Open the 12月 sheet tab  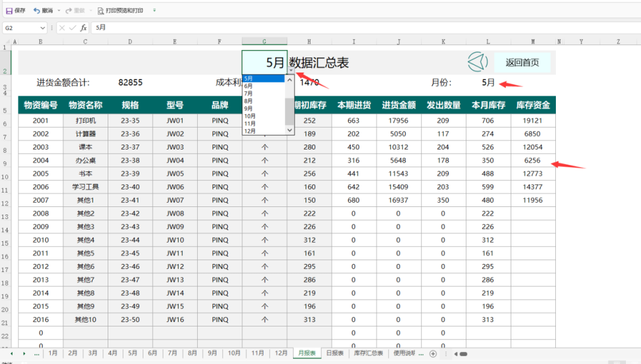[x=281, y=353]
